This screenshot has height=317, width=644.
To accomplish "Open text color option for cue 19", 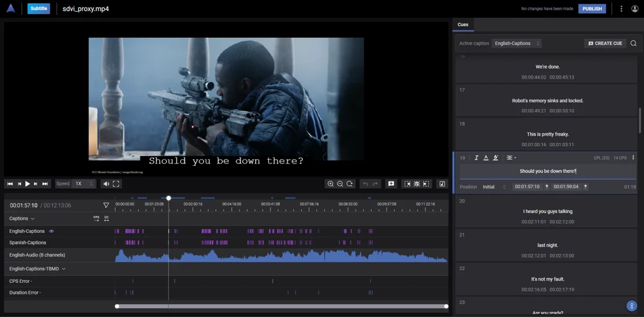I will [x=486, y=158].
